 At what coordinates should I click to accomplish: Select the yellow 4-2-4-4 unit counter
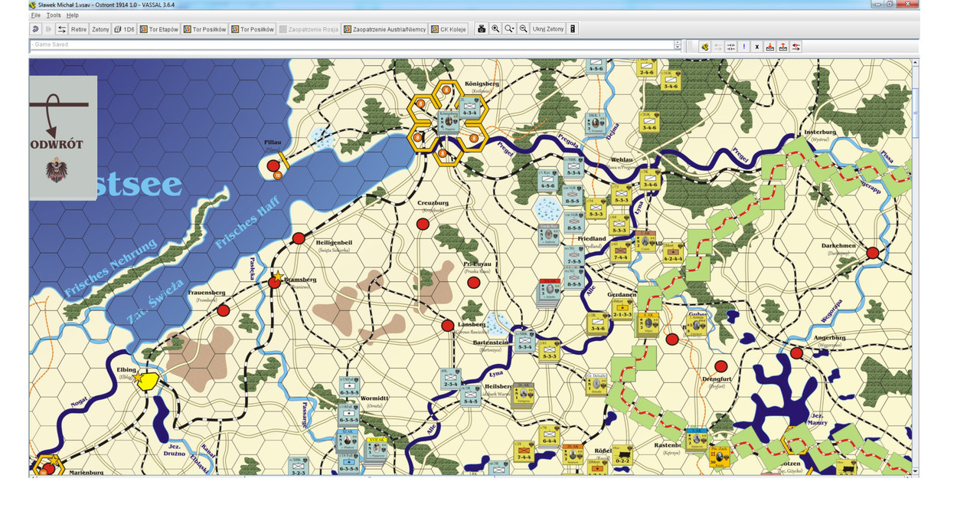pyautogui.click(x=673, y=253)
